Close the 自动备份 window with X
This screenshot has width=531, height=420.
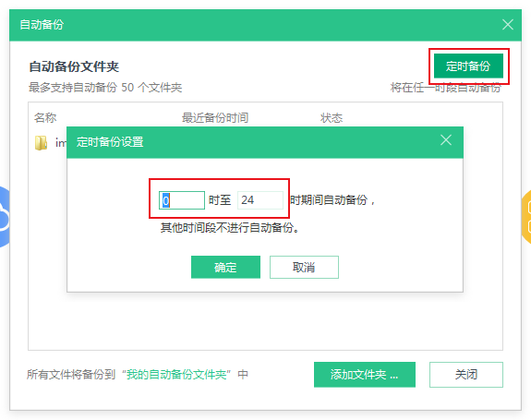tap(508, 24)
